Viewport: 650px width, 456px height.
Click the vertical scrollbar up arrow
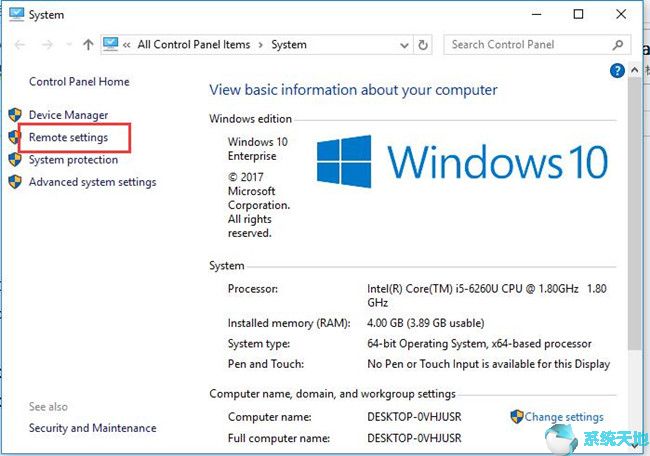634,70
